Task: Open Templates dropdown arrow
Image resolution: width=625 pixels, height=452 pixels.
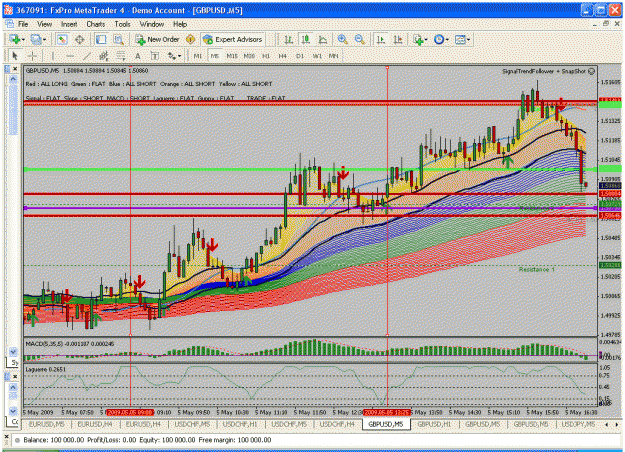Action: click(468, 39)
